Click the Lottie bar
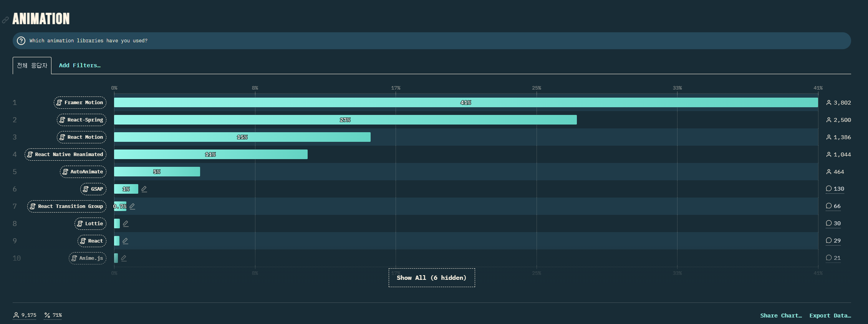868x324 pixels. tap(117, 224)
